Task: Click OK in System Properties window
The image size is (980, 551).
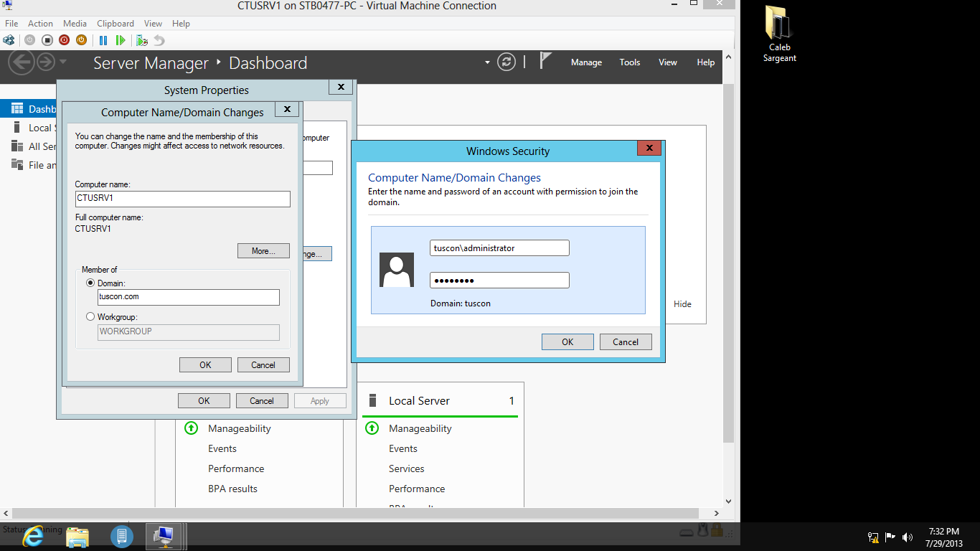Action: click(204, 401)
